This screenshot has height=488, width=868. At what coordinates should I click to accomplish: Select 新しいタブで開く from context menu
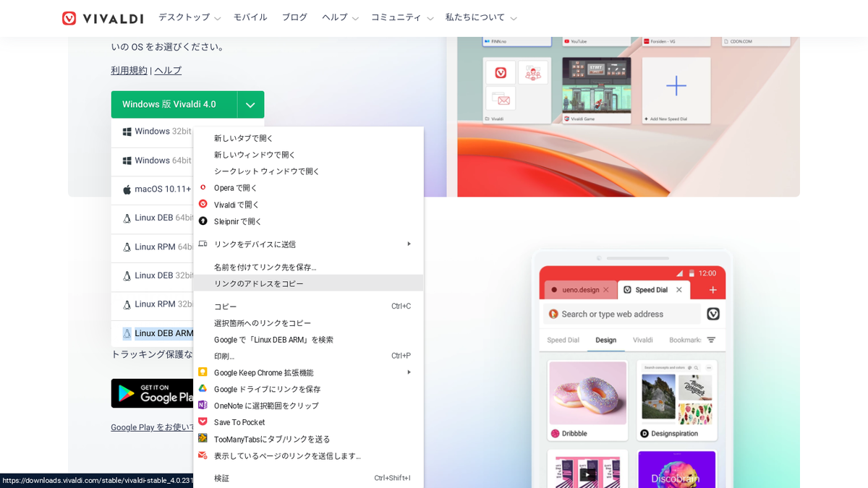click(x=309, y=138)
